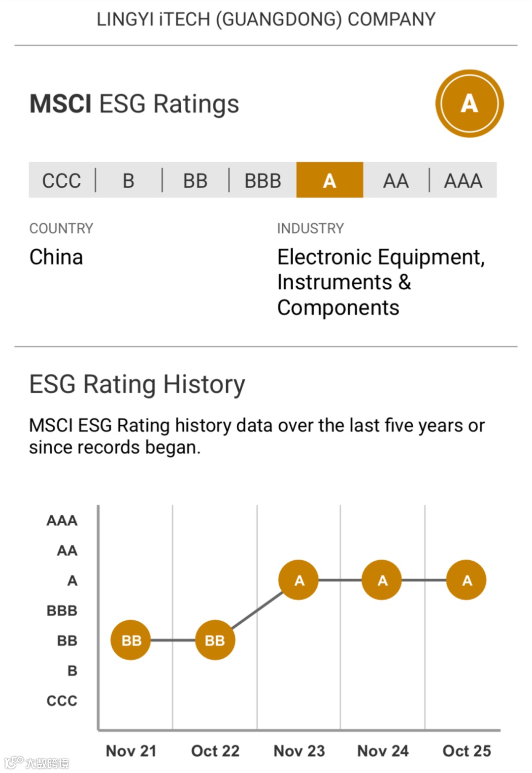This screenshot has height=773, width=532.
Task: Select the AA segment in rating scale
Action: click(x=396, y=180)
